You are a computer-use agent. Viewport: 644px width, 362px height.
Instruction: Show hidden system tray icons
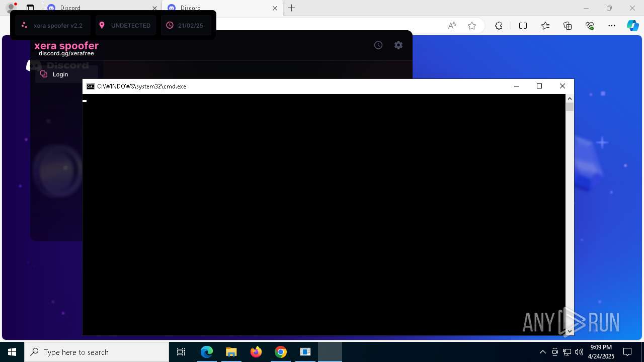click(542, 352)
